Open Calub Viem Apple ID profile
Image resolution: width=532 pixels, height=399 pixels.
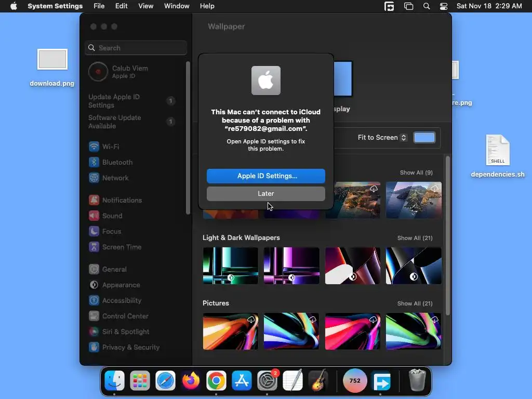[118, 72]
